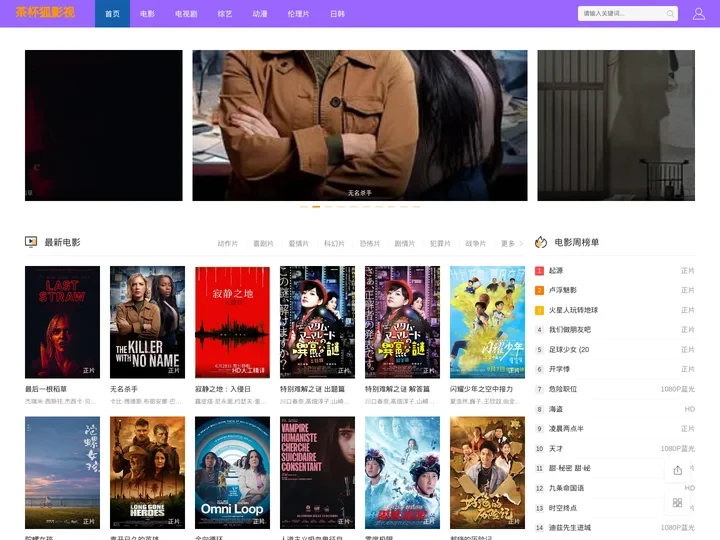
Task: Open the 首页 nav tab
Action: point(112,14)
